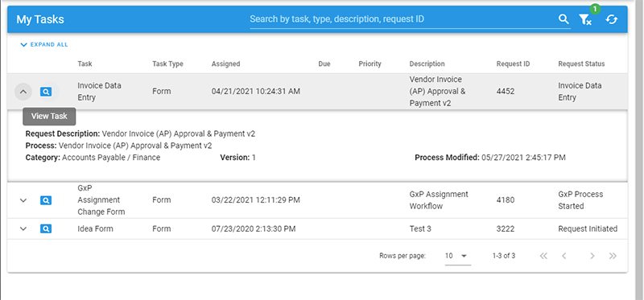Go to the next page of tasks

coord(592,256)
